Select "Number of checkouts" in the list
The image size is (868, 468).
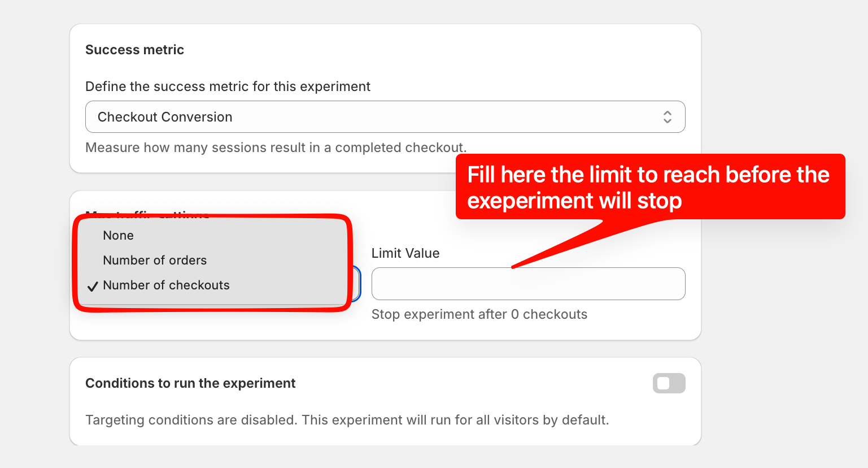pos(166,285)
